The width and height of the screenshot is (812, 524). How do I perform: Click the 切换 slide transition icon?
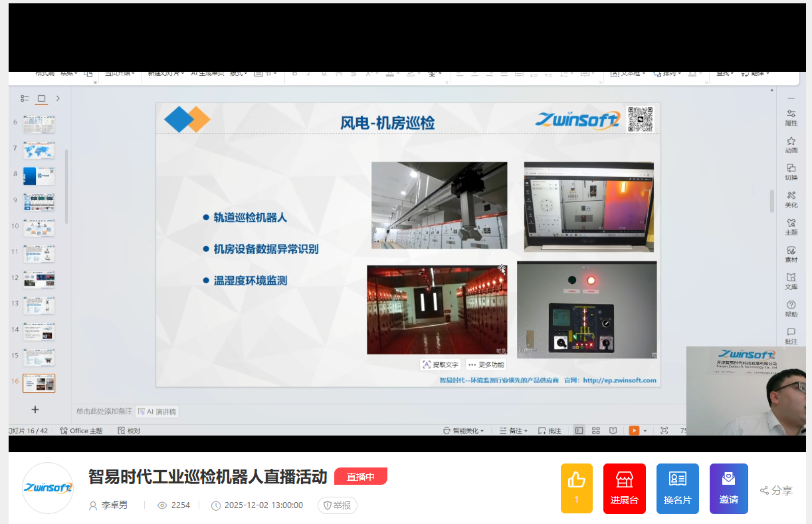791,172
